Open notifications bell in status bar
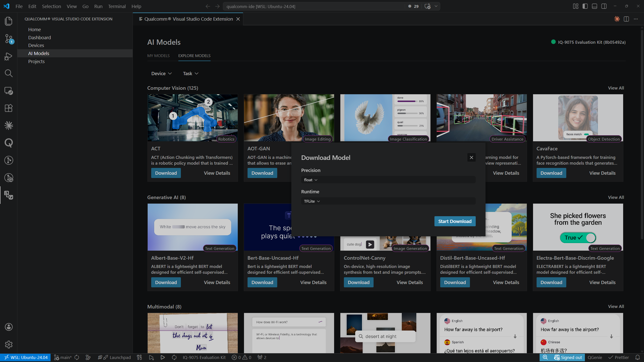Screen dimensions: 644x362 pos(637,357)
